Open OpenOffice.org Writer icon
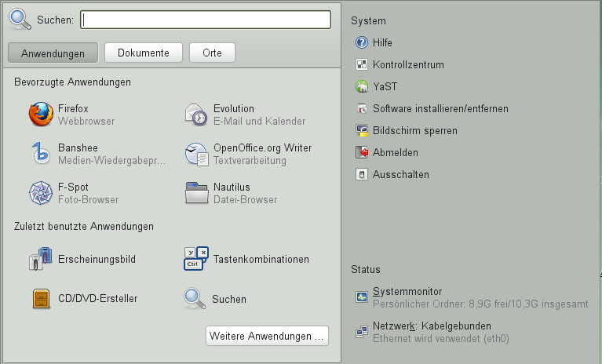Viewport: 602px width, 364px height. pos(195,154)
